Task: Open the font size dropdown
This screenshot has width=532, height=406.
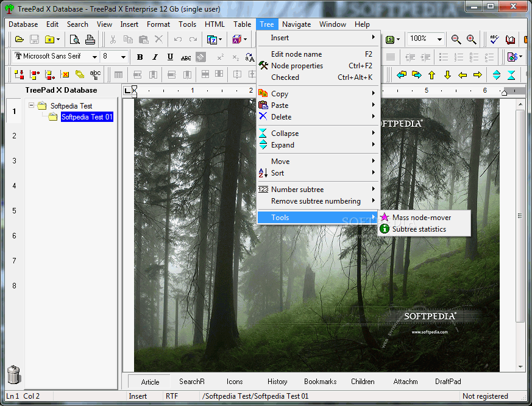Action: 123,57
